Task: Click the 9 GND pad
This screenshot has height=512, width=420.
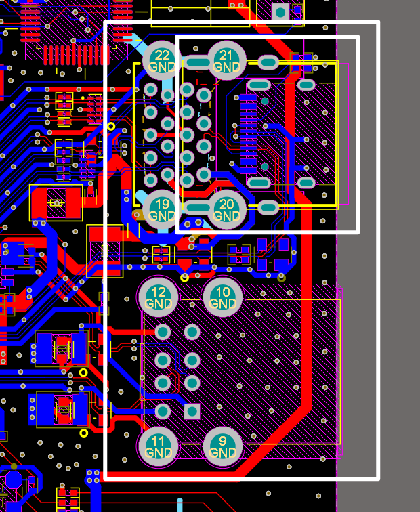Action: click(x=223, y=446)
